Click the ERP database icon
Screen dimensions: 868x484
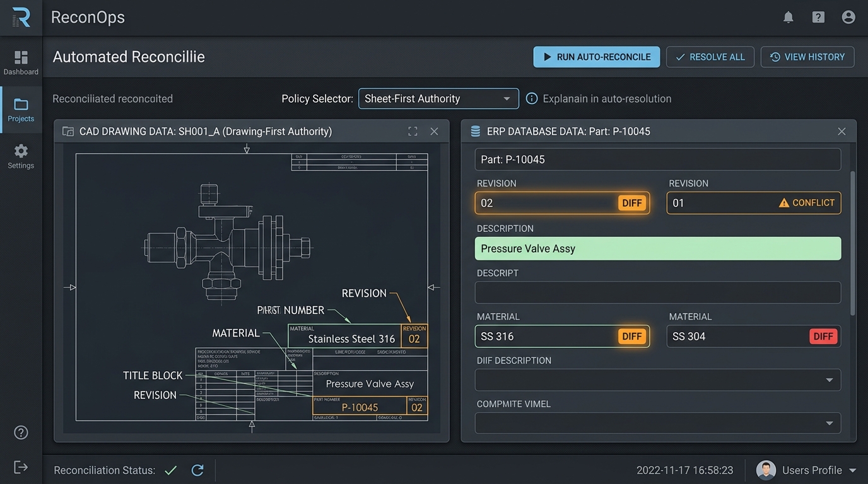pyautogui.click(x=476, y=131)
